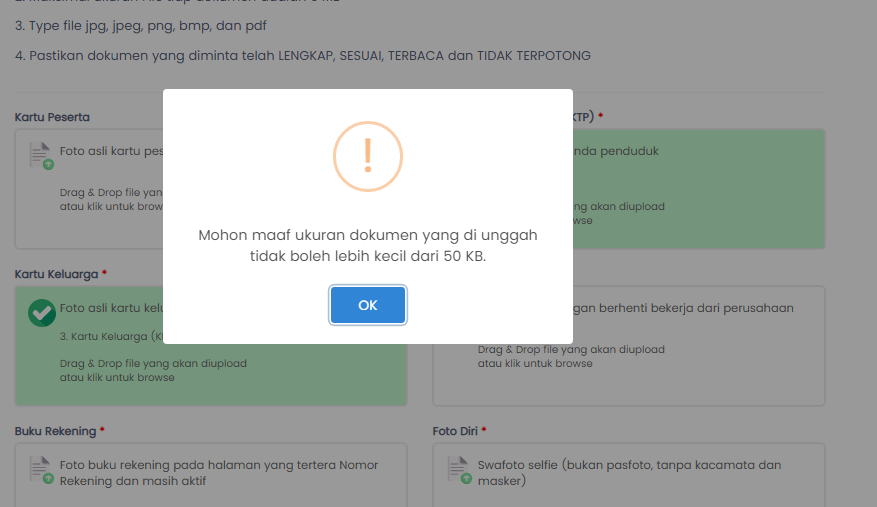Click the upload document icon in Buku Rekening

tap(41, 470)
